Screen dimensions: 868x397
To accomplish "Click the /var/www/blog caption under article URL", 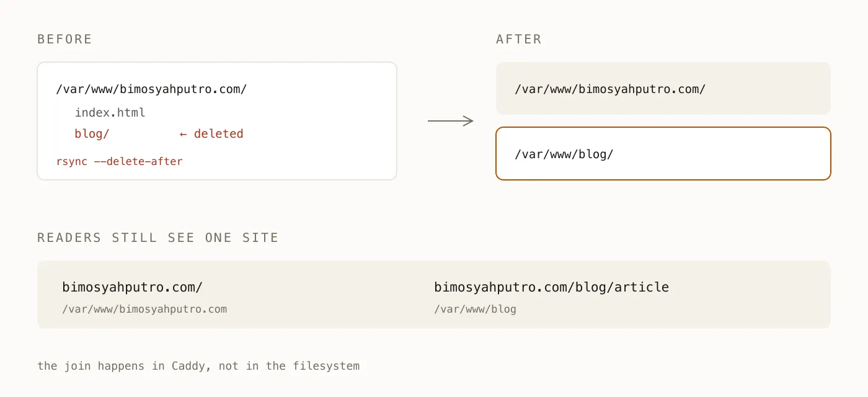I will [x=475, y=309].
